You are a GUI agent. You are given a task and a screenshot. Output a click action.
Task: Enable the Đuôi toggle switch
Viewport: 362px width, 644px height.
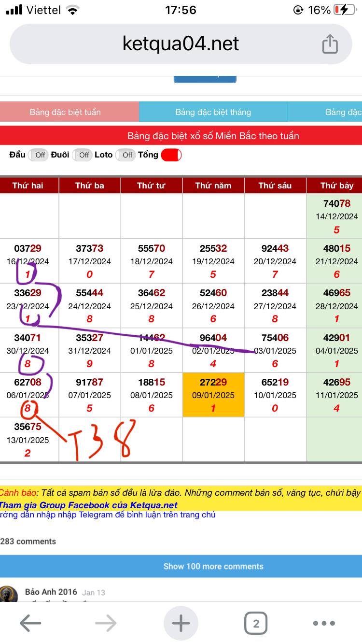(x=82, y=155)
